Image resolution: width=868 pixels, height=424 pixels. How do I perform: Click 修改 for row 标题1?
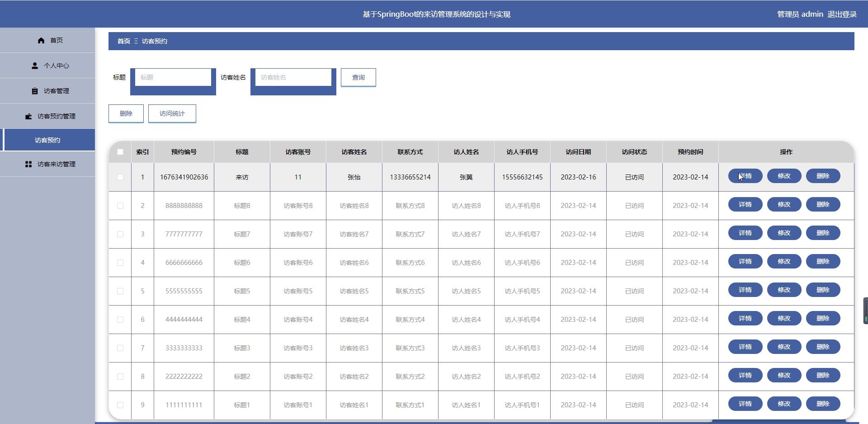[784, 404]
